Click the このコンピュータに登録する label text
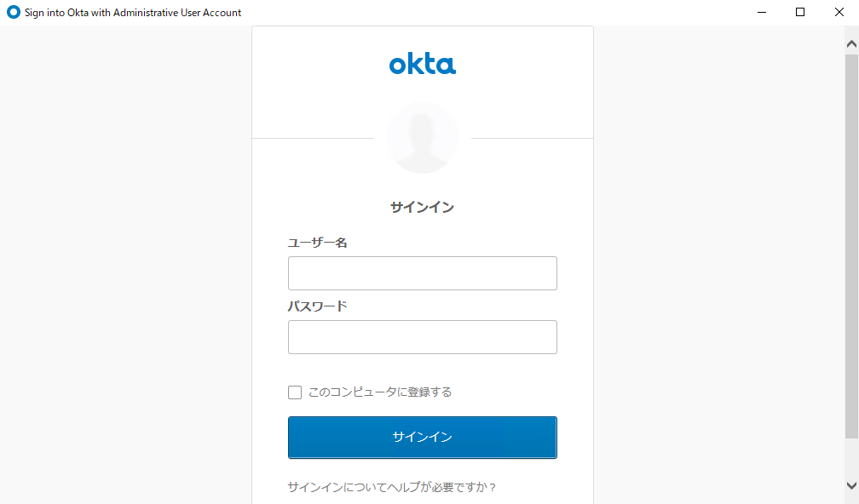This screenshot has height=504, width=859. [380, 392]
